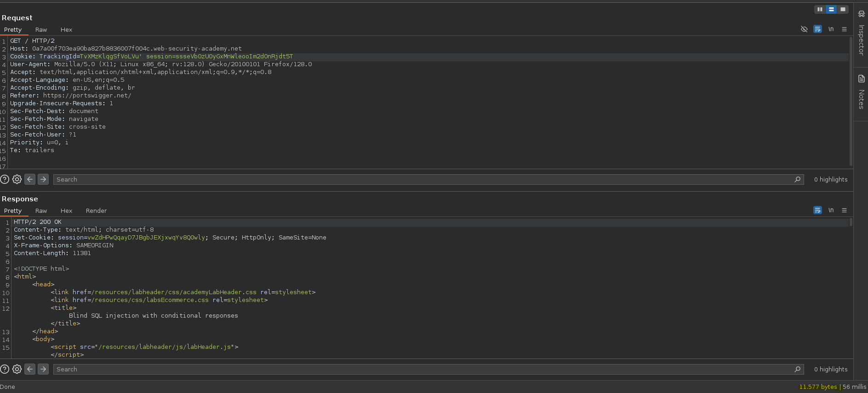The width and height of the screenshot is (868, 393).
Task: Select the Response Raw tab
Action: click(x=41, y=211)
